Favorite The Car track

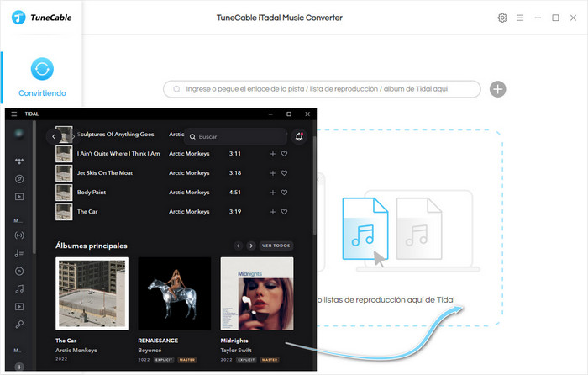[x=284, y=212]
